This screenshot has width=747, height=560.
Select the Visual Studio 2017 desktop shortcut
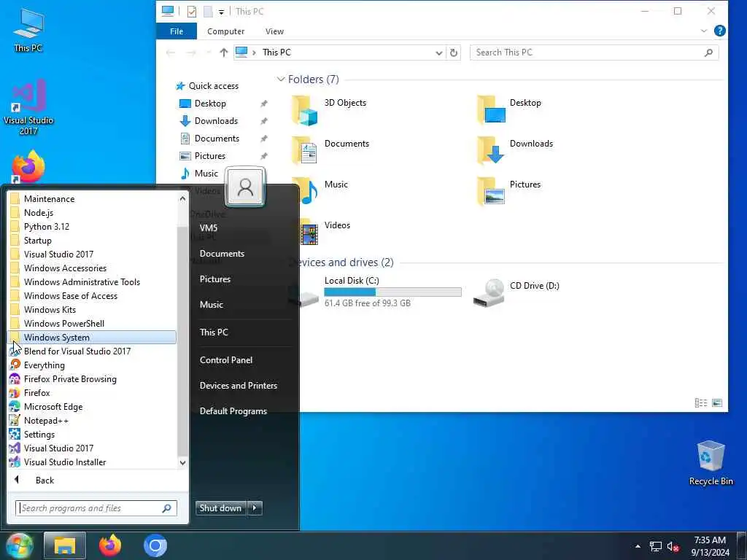28,107
